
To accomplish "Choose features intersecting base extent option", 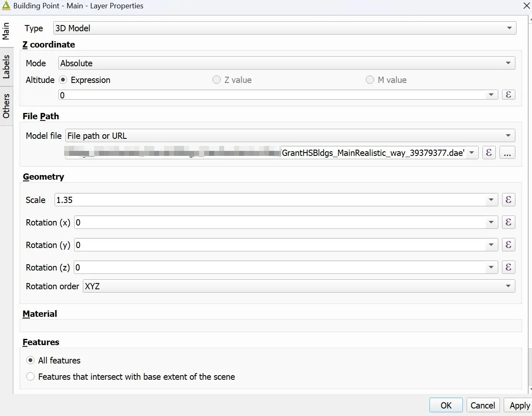I will coord(30,376).
